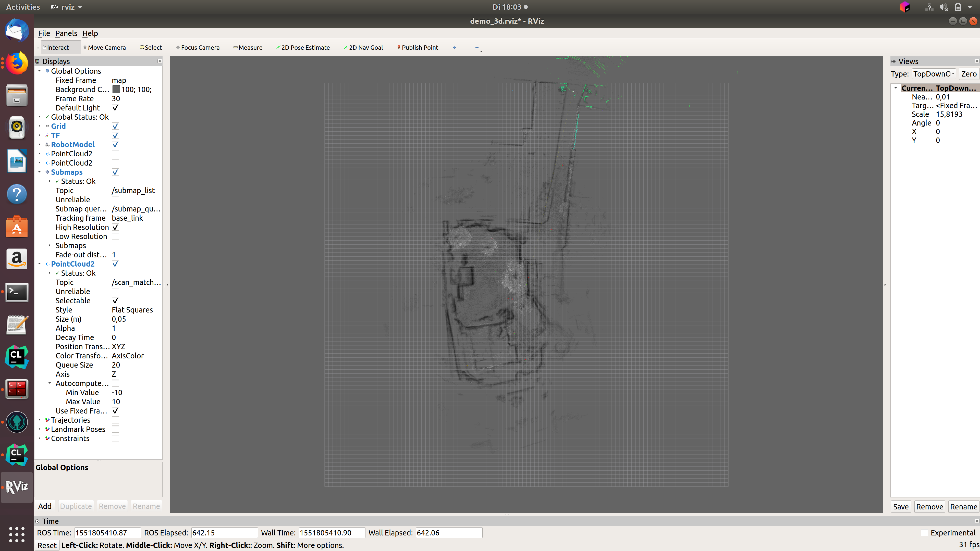Pick the 2D Nav Goal tool
Image resolution: width=980 pixels, height=551 pixels.
pos(363,47)
